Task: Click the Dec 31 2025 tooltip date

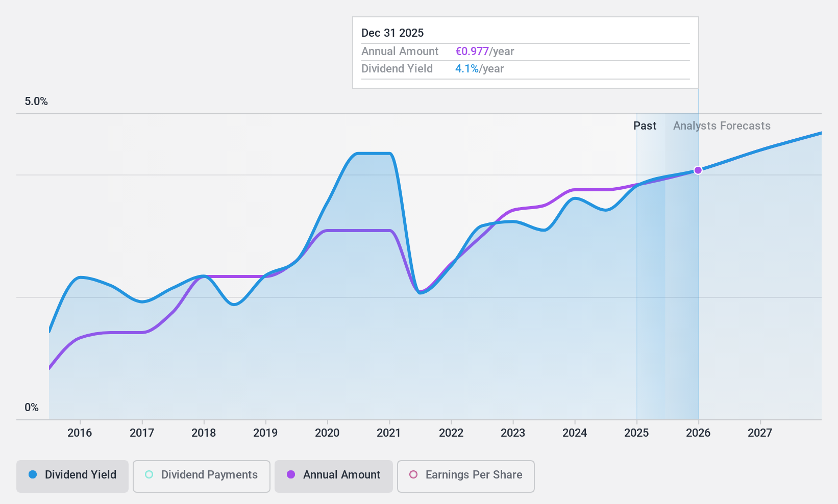Action: (392, 33)
